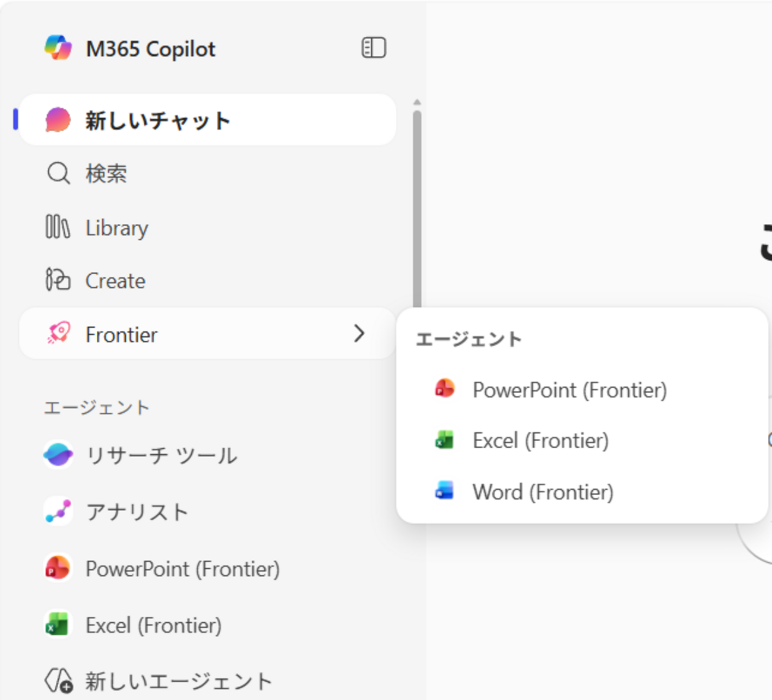The height and width of the screenshot is (700, 772).
Task: Open sidebar PowerPoint (Frontier) agent label
Action: 183,569
